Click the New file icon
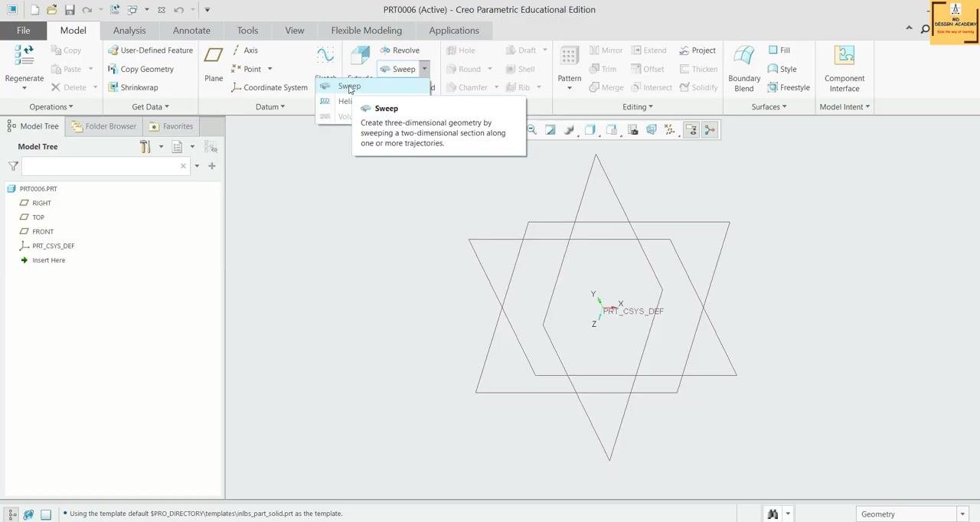Screen dimensions: 980x522 [x=34, y=10]
